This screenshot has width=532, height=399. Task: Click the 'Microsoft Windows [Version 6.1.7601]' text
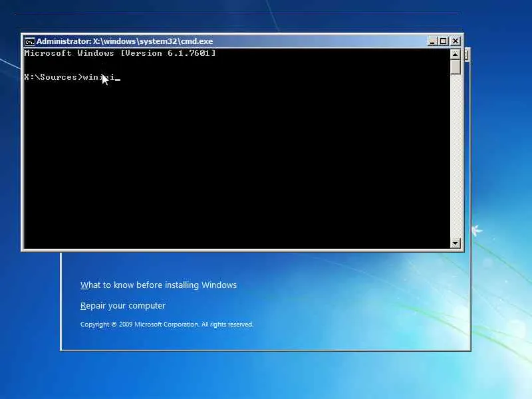pos(120,53)
